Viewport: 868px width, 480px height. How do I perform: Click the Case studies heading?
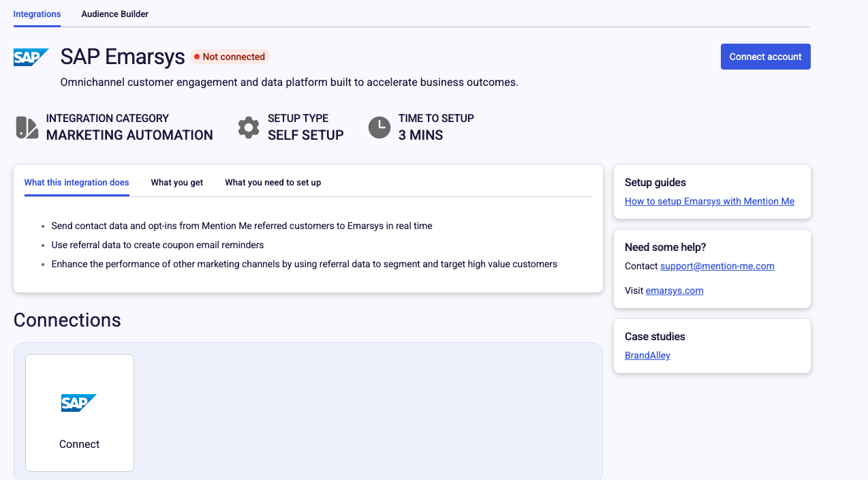pos(655,337)
